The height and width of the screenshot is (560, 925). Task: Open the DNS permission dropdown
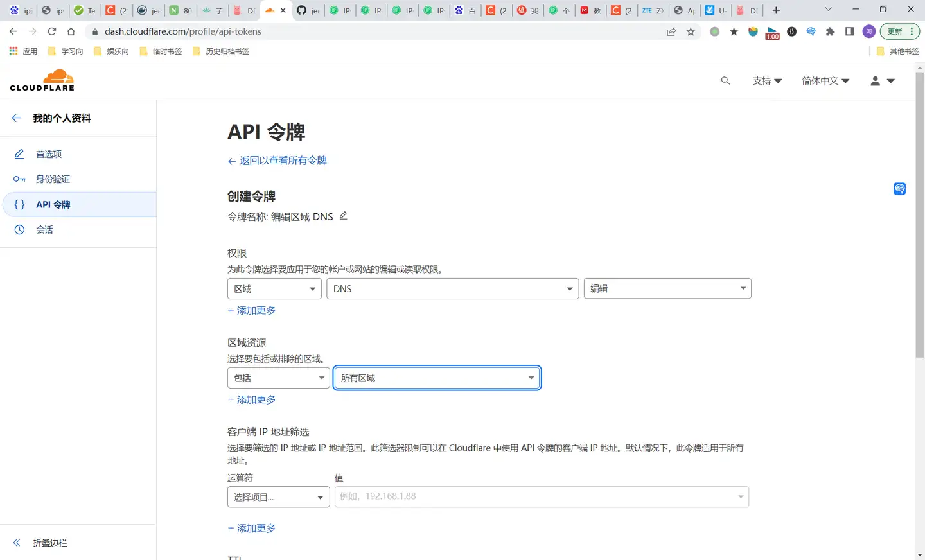pyautogui.click(x=453, y=289)
